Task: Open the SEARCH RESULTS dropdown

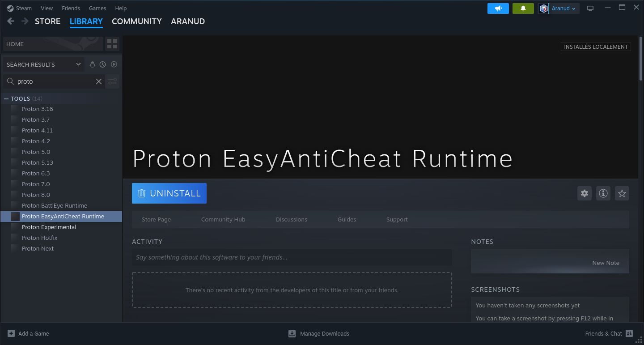Action: coord(43,64)
